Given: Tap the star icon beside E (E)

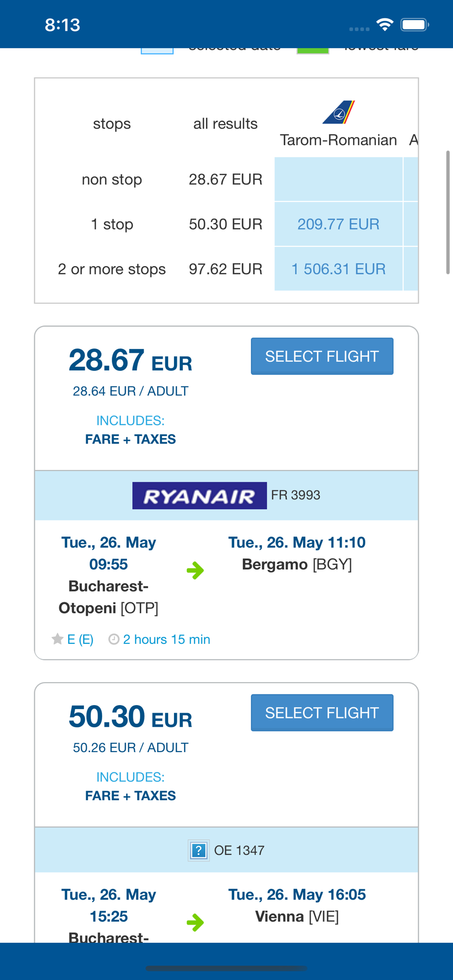Looking at the screenshot, I should point(57,639).
